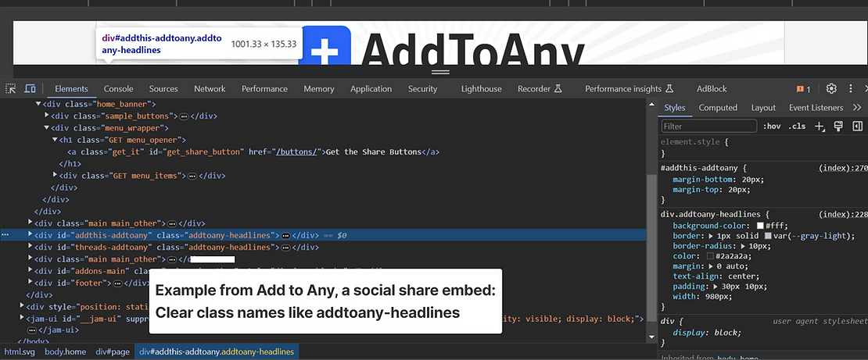Click the text-align: center declaration
868x360 pixels.
click(x=708, y=276)
